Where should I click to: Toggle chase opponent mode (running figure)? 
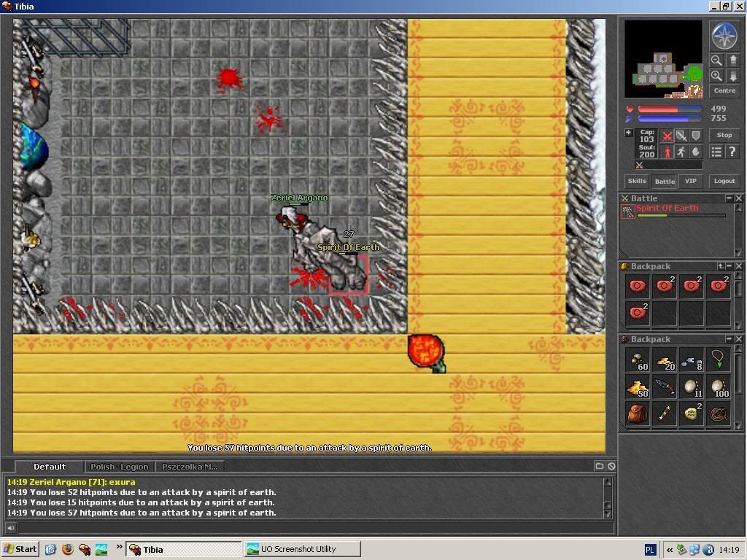(682, 152)
